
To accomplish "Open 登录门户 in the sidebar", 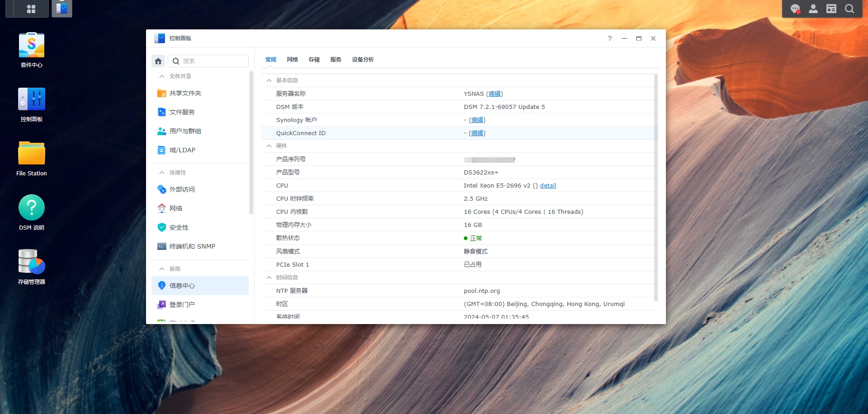I will 200,305.
